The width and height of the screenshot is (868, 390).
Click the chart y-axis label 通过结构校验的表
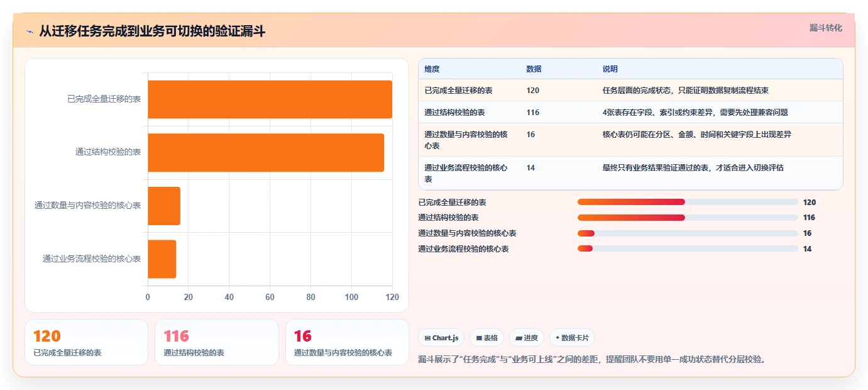(108, 152)
